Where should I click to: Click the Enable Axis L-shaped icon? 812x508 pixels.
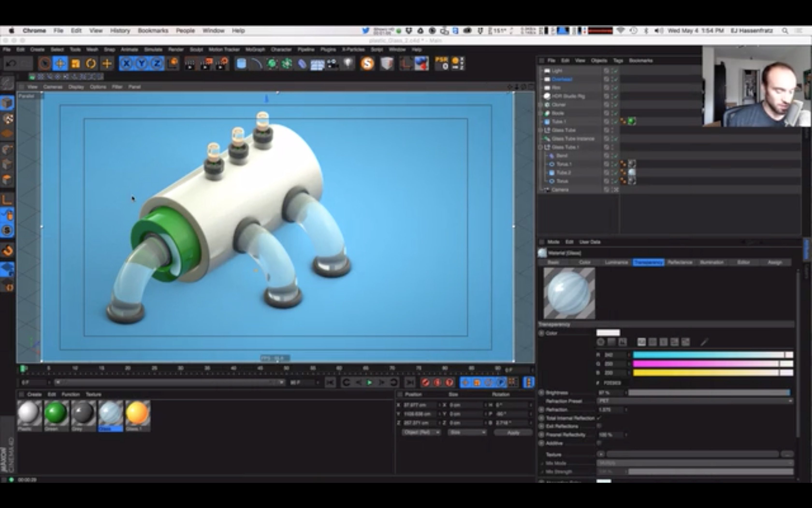click(7, 200)
